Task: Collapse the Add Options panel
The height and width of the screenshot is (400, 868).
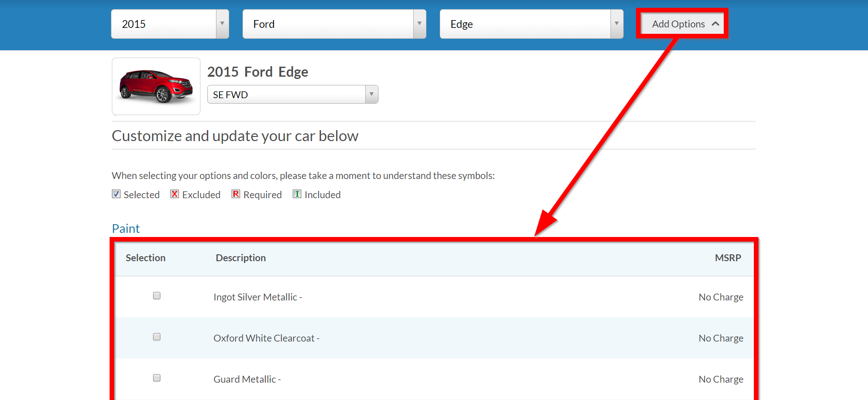Action: (679, 23)
